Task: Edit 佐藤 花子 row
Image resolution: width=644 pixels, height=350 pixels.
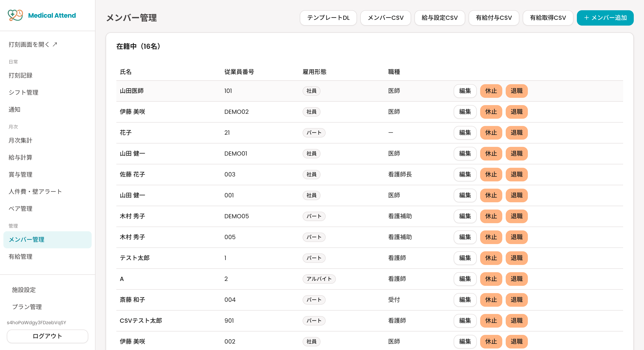Action: point(465,174)
